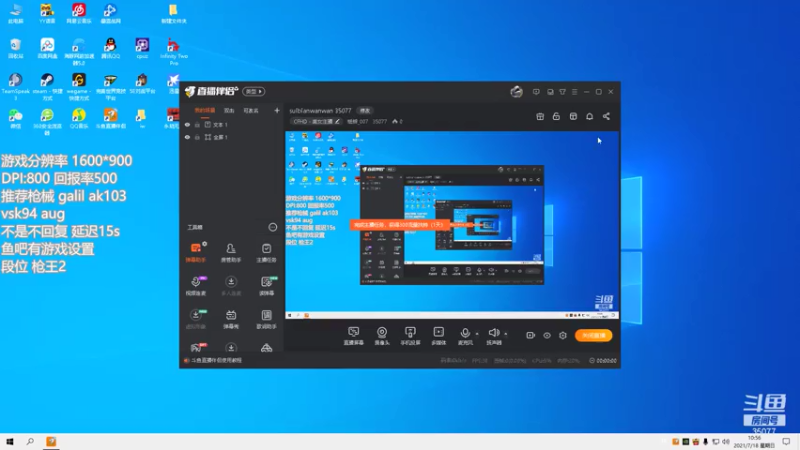Add a new scene with the plus button
The width and height of the screenshot is (800, 450).
pyautogui.click(x=277, y=110)
